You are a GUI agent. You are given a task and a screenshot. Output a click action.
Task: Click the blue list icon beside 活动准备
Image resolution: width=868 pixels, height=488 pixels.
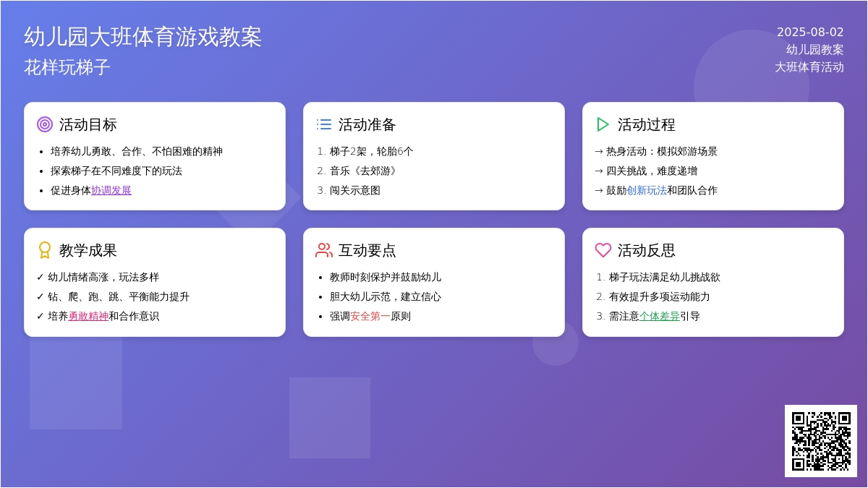pos(324,124)
